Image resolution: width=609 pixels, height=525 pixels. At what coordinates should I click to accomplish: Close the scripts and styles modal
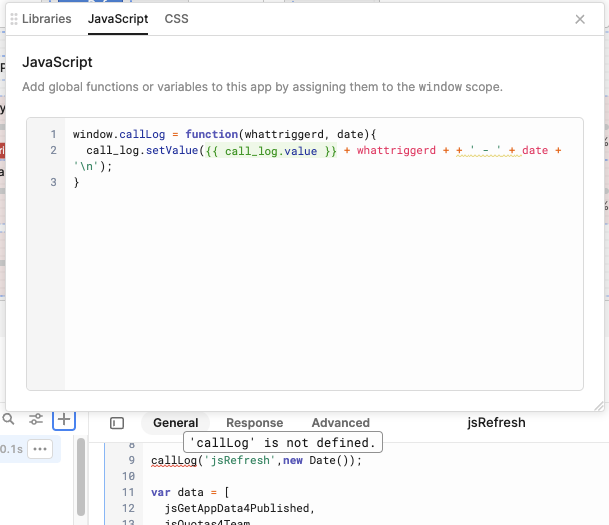click(579, 19)
